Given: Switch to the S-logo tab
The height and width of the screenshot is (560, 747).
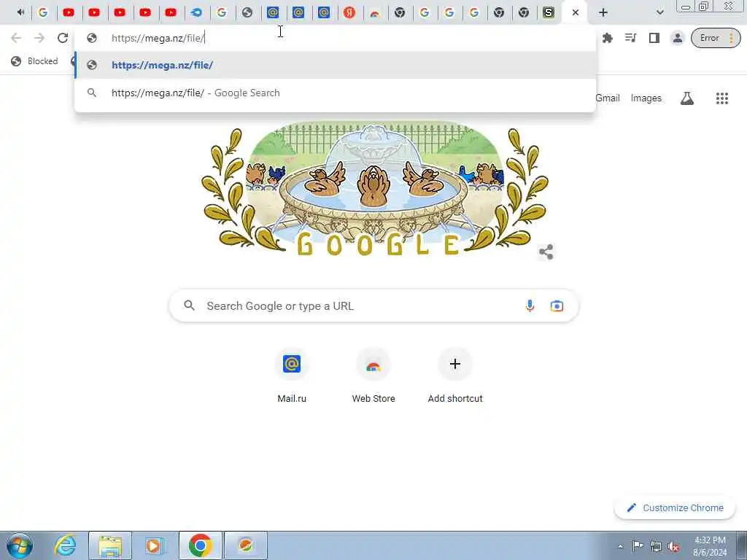Looking at the screenshot, I should tap(549, 12).
